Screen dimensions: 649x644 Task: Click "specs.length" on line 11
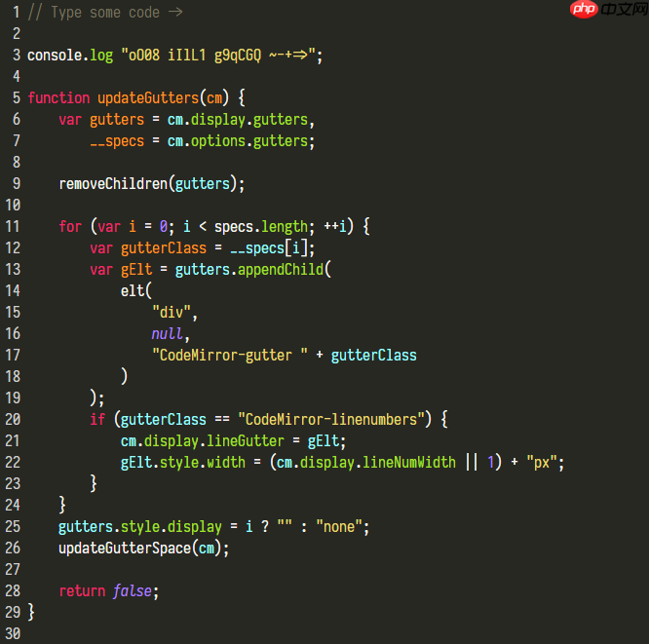pyautogui.click(x=261, y=227)
